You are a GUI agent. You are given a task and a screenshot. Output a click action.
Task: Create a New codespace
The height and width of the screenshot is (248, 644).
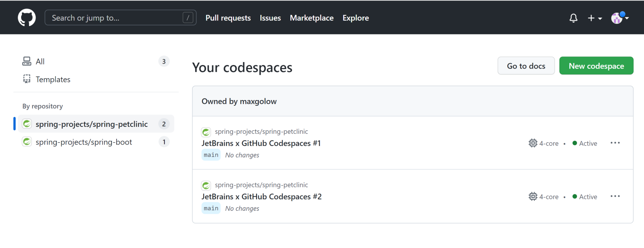[596, 66]
